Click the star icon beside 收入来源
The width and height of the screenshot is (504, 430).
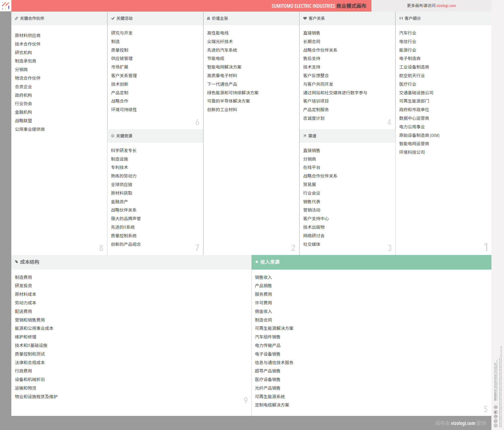pos(257,262)
